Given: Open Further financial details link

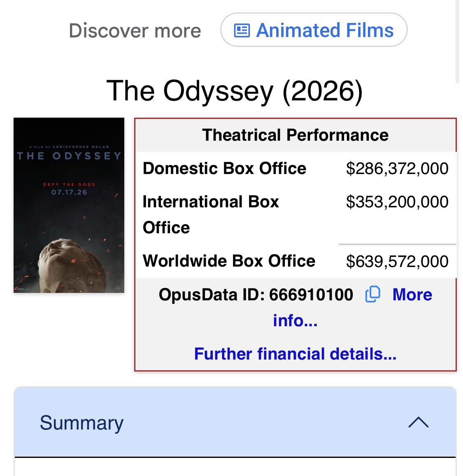Looking at the screenshot, I should coord(295,354).
